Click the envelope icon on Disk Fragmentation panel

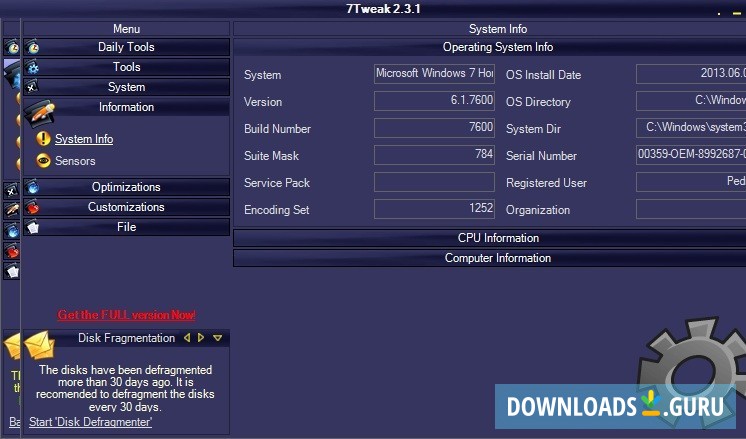coord(39,345)
